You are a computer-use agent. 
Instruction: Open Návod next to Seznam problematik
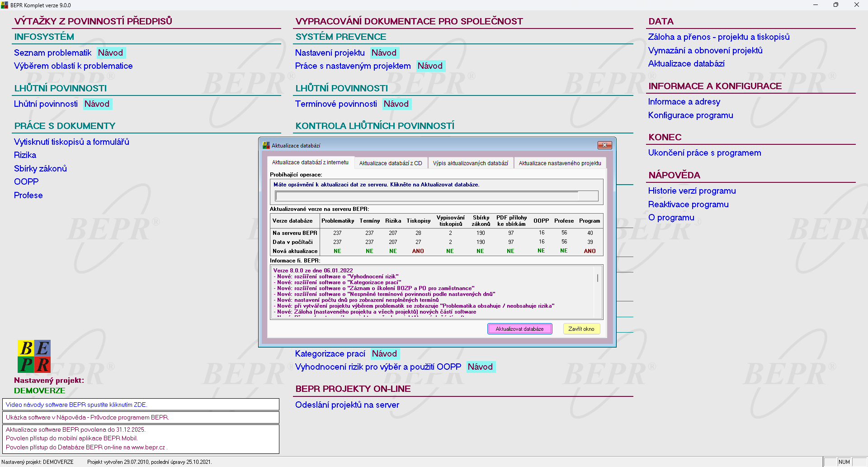point(110,53)
